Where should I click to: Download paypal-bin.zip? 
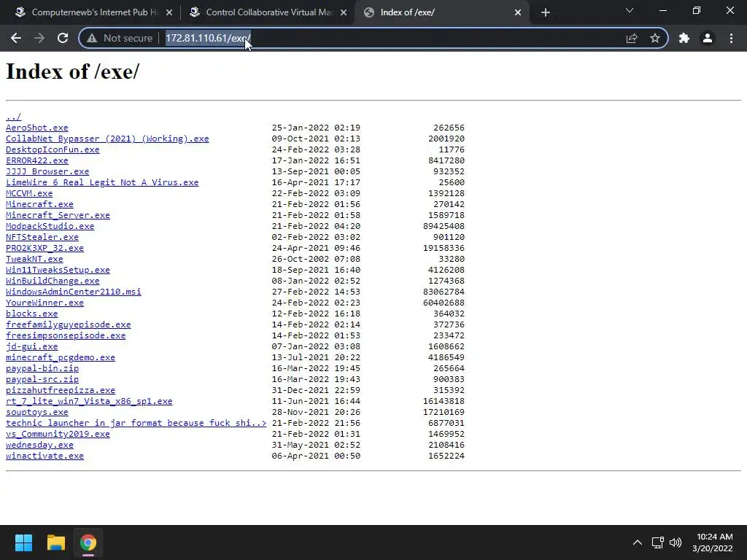[x=42, y=368]
